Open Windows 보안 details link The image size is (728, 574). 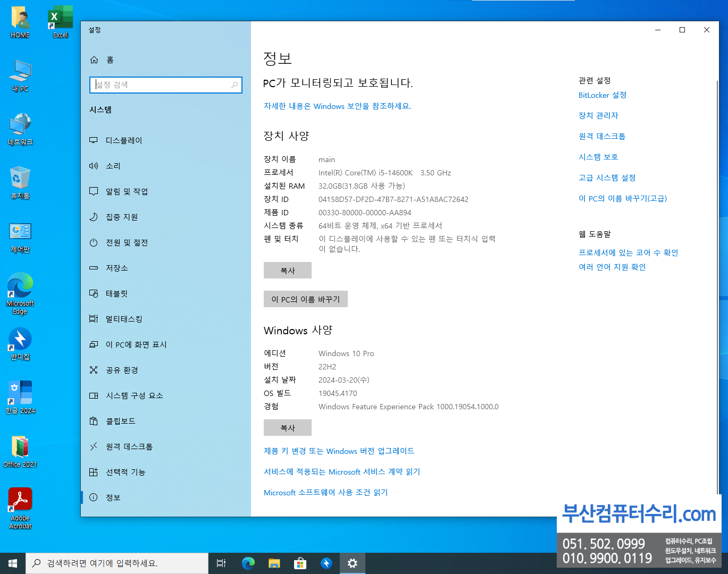[337, 106]
